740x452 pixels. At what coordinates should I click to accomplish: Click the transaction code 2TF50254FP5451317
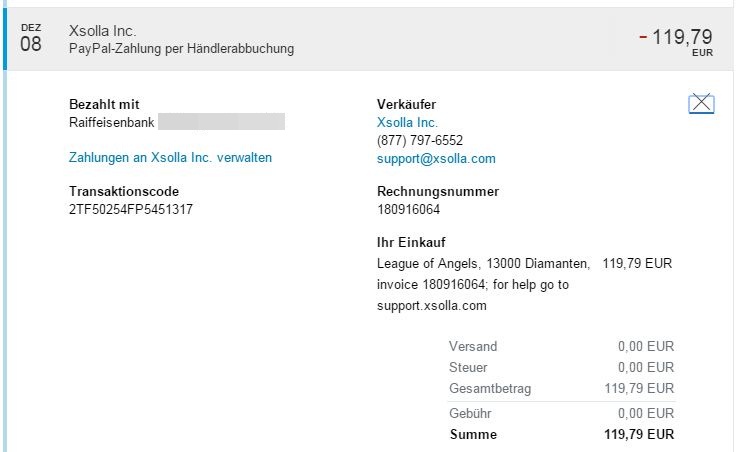[x=131, y=209]
